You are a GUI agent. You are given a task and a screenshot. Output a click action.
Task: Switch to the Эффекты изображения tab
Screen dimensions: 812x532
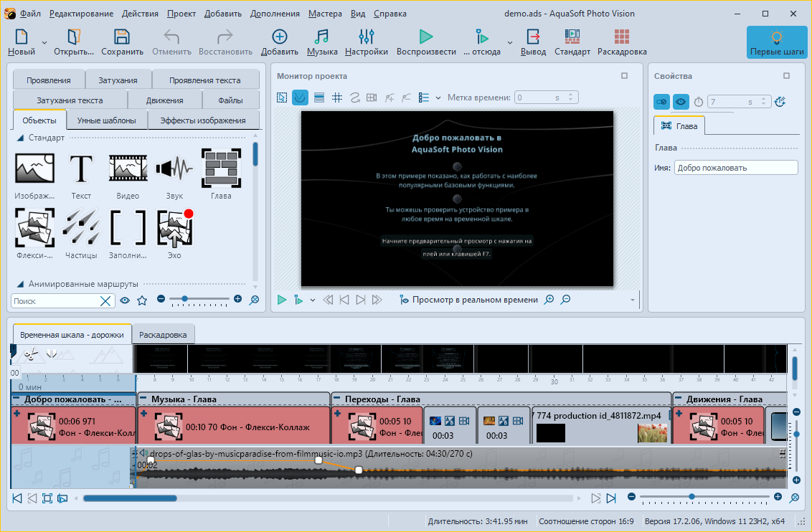203,120
